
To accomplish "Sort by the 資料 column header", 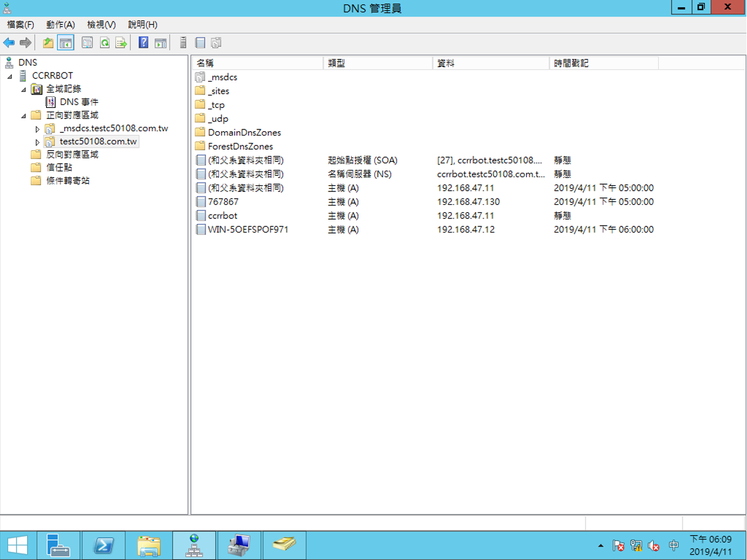I will pos(490,63).
